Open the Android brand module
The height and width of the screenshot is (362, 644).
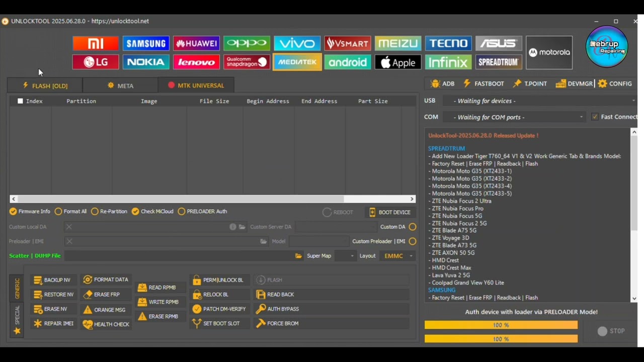348,62
